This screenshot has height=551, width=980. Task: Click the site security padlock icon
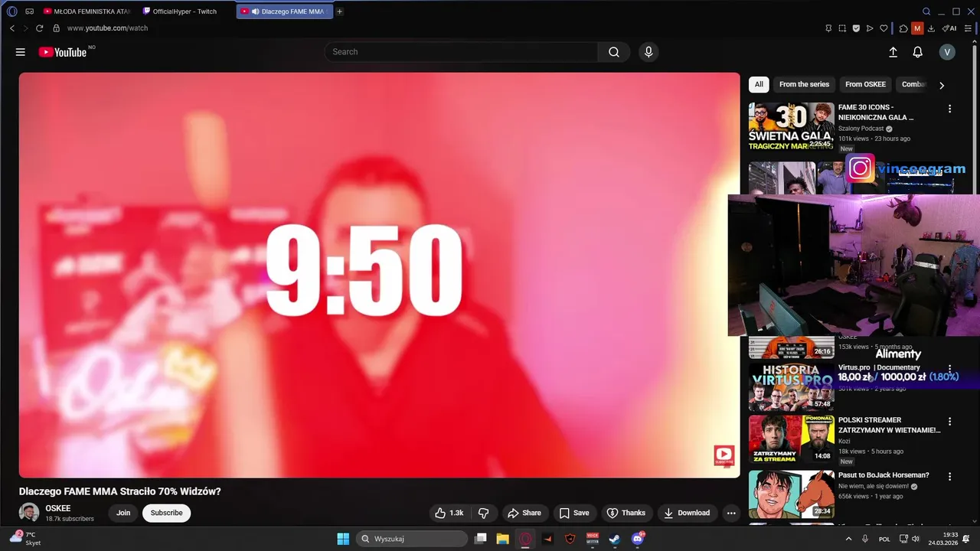[56, 28]
